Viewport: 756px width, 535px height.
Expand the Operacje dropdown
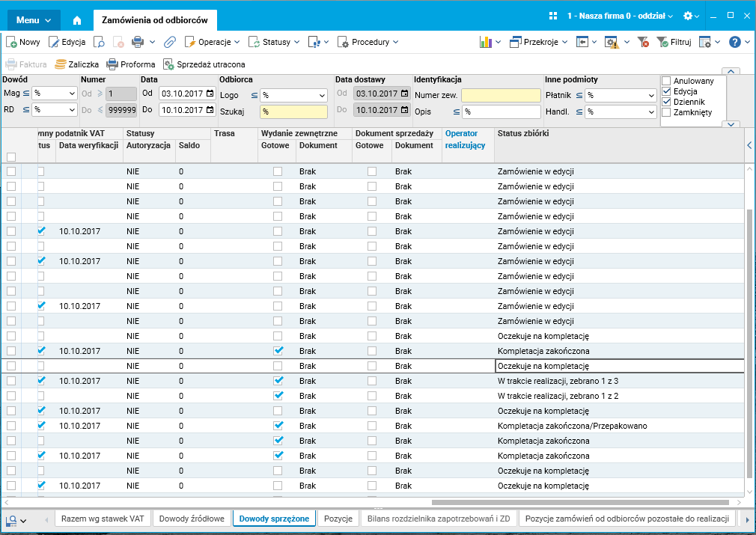pos(213,43)
